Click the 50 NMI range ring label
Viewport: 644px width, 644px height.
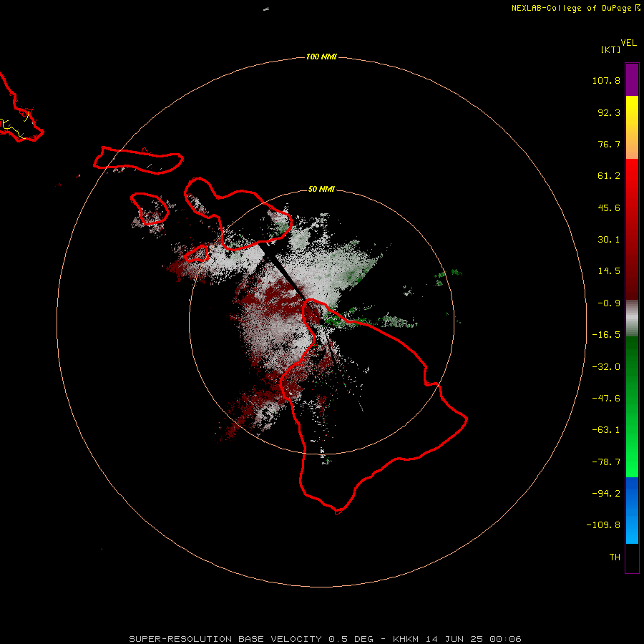tap(321, 189)
